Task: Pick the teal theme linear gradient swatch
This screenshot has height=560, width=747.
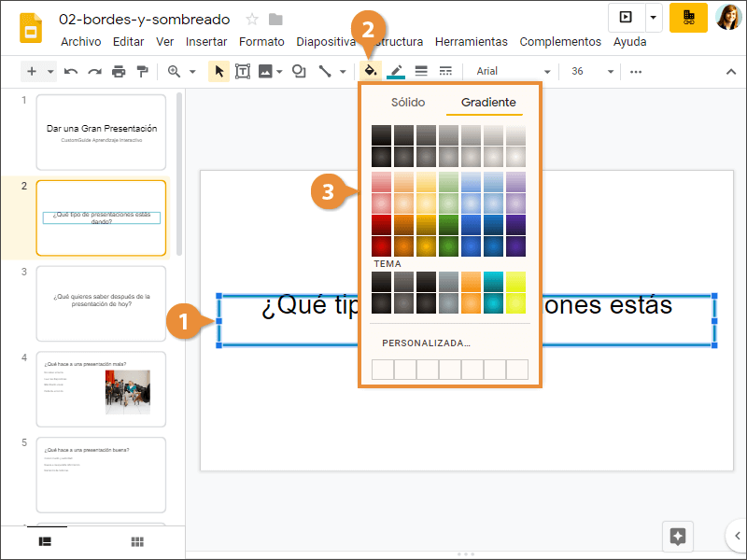Action: tap(494, 282)
